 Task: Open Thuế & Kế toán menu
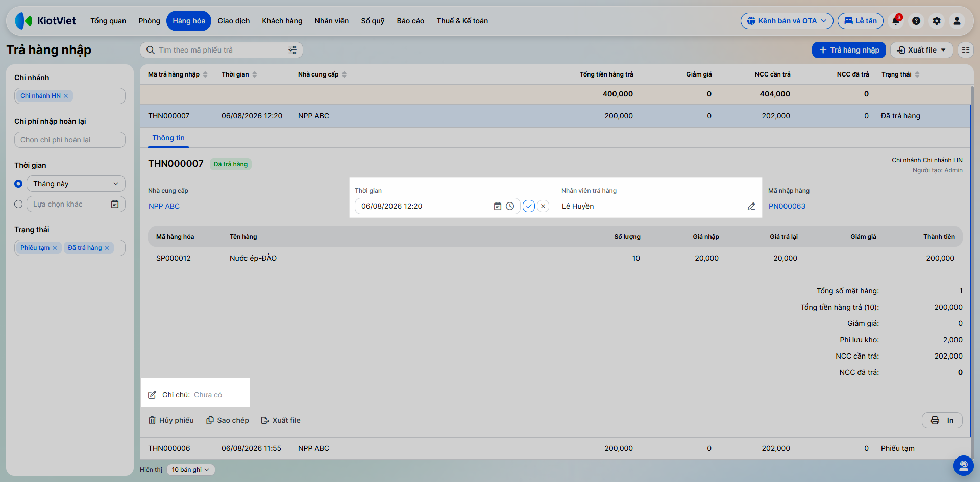click(462, 21)
